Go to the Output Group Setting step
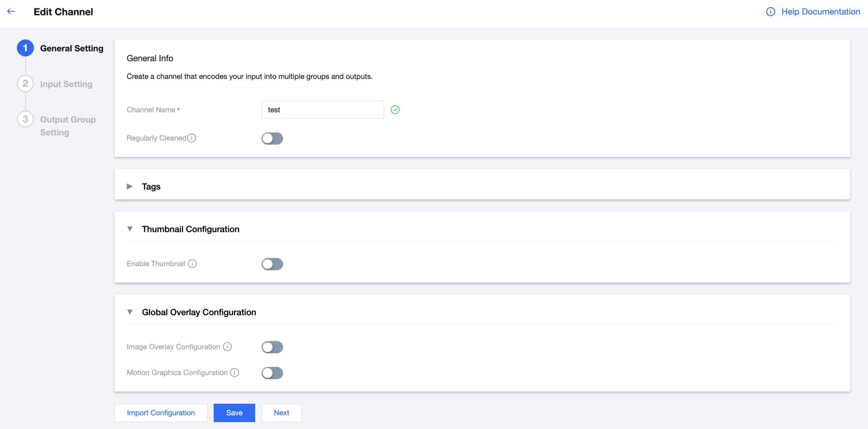 67,126
